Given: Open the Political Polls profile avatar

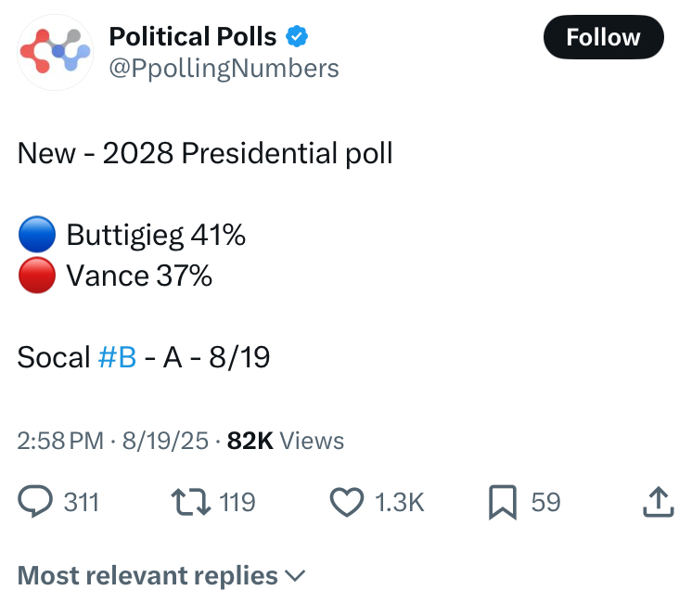Looking at the screenshot, I should coord(55,52).
